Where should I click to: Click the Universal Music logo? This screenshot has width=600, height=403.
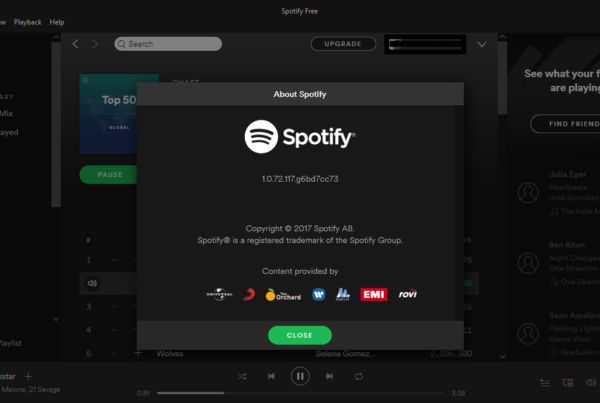click(x=220, y=294)
